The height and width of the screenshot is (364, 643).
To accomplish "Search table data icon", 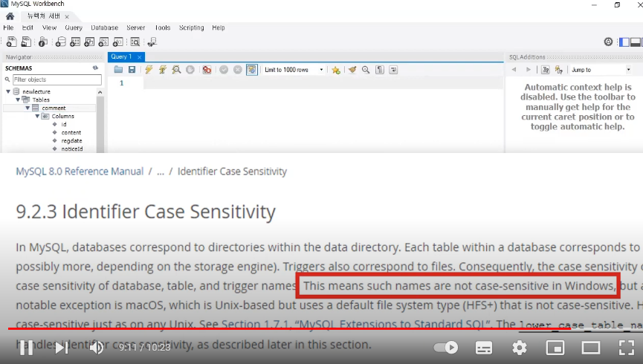I will pos(135,42).
